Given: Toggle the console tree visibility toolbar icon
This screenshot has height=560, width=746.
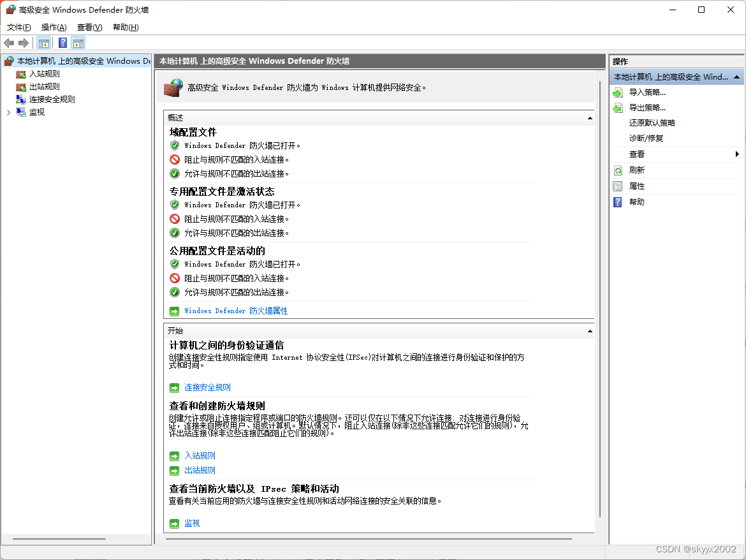Looking at the screenshot, I should click(43, 43).
